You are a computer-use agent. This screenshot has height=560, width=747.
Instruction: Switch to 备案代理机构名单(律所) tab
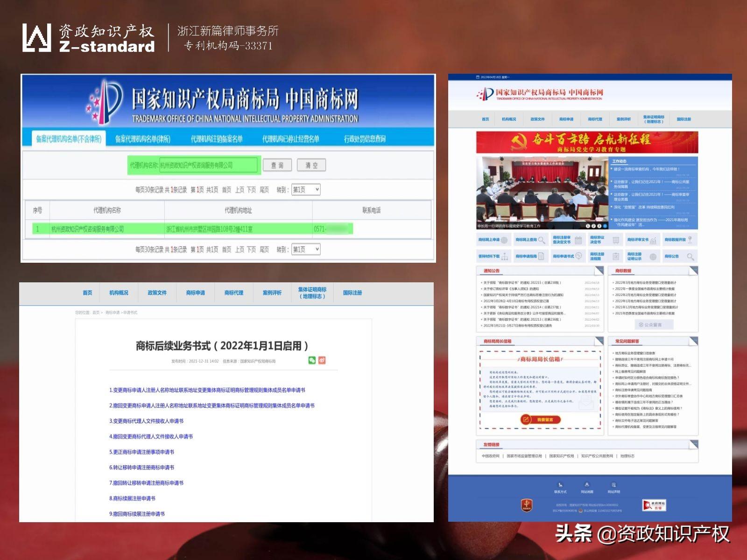(x=143, y=139)
